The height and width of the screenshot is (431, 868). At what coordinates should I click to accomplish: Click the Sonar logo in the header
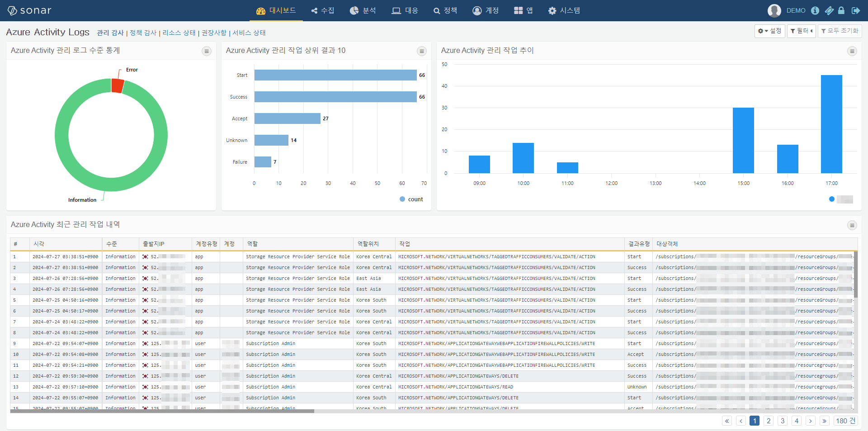pyautogui.click(x=29, y=10)
